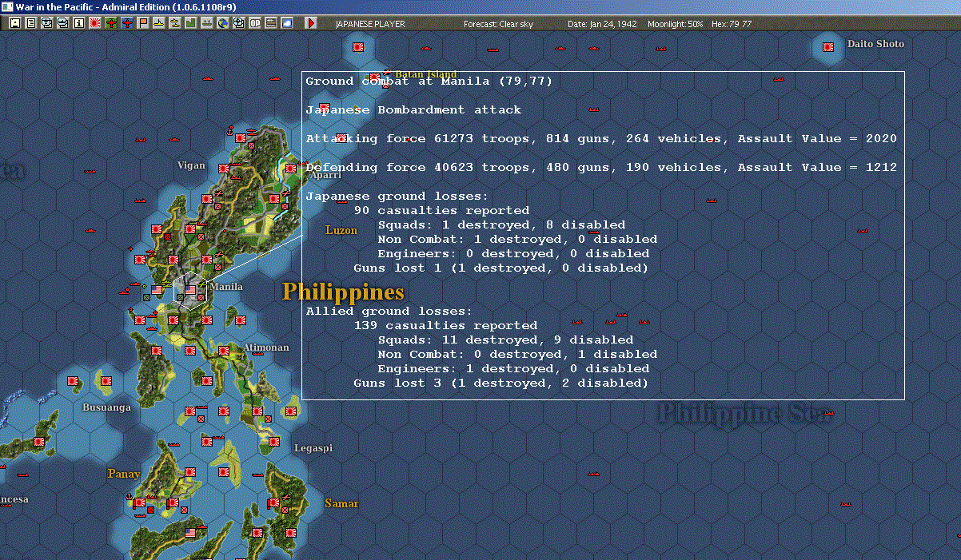Open the OP operations report icon
The width and height of the screenshot is (961, 560).
tap(255, 23)
